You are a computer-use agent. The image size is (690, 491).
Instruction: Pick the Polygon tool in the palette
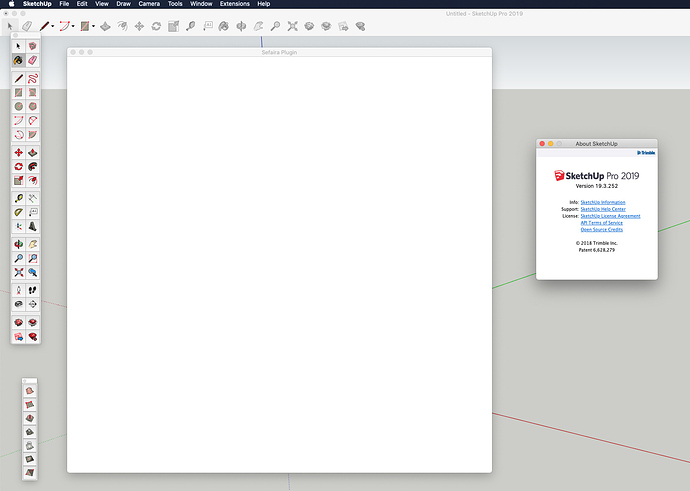[33, 106]
